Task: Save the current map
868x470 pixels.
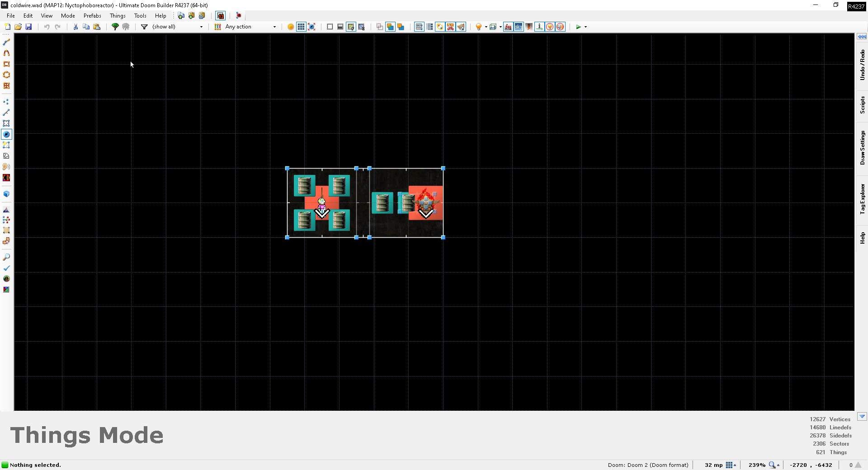Action: click(x=28, y=27)
